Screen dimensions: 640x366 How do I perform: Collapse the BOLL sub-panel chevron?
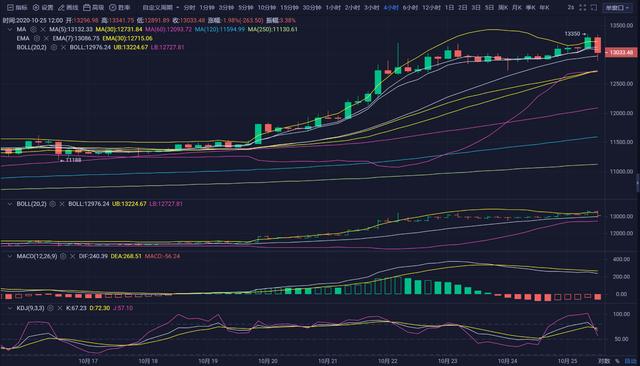[x=10, y=204]
